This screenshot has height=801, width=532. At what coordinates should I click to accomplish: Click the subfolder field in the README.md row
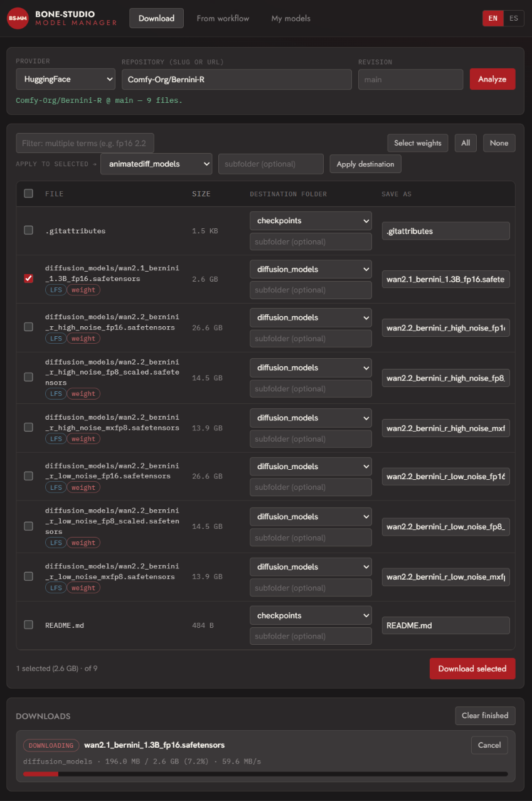(x=311, y=636)
